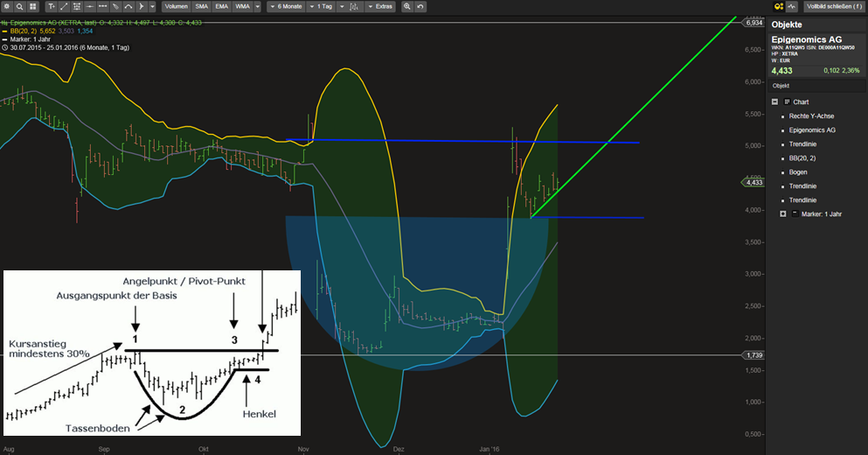Select the arc (Bogen) drawing tool

(128, 7)
